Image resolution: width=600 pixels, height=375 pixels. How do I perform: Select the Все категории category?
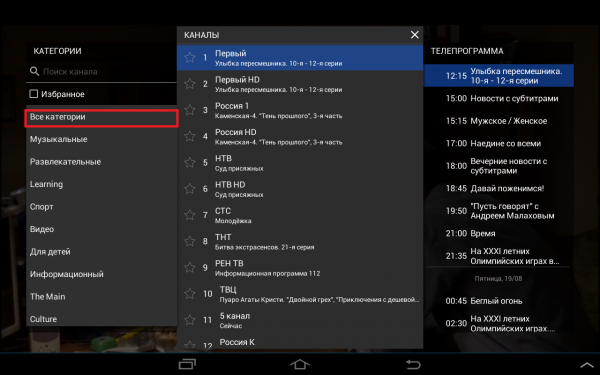(101, 117)
